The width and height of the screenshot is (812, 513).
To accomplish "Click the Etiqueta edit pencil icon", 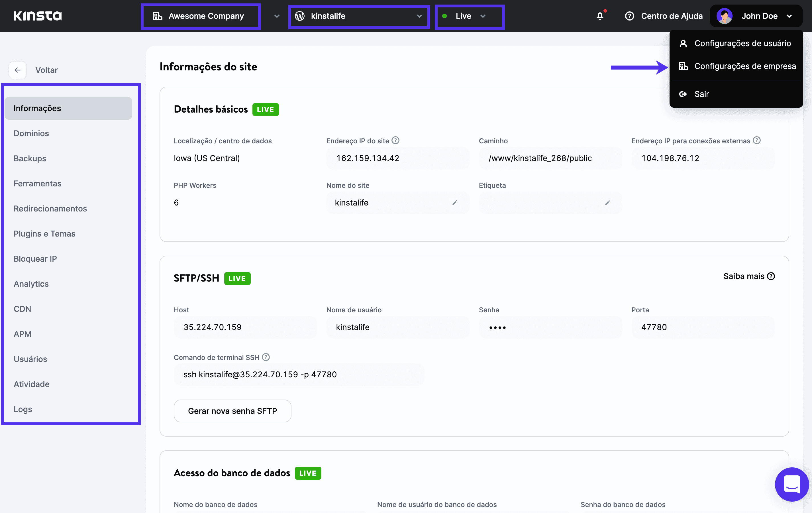I will click(608, 203).
